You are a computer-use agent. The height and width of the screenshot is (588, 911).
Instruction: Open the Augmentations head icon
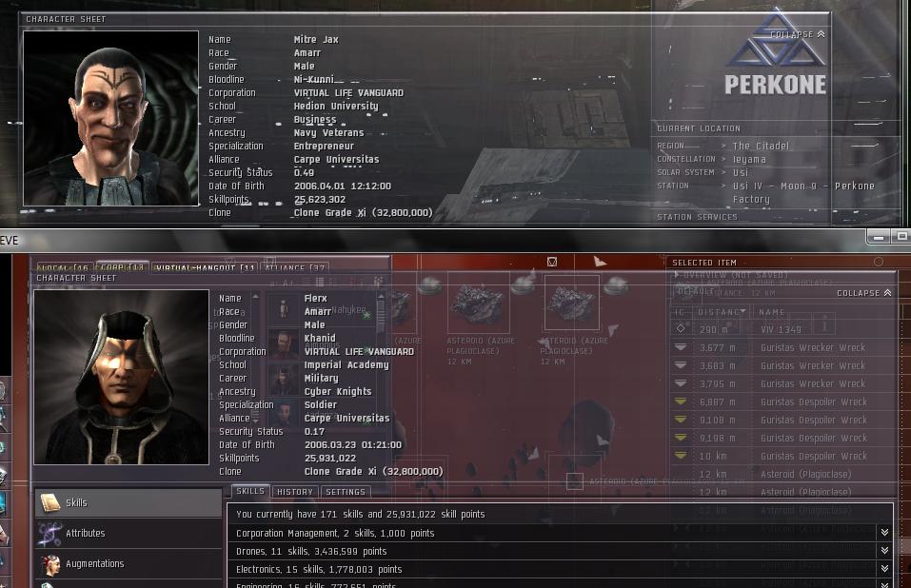(x=51, y=564)
